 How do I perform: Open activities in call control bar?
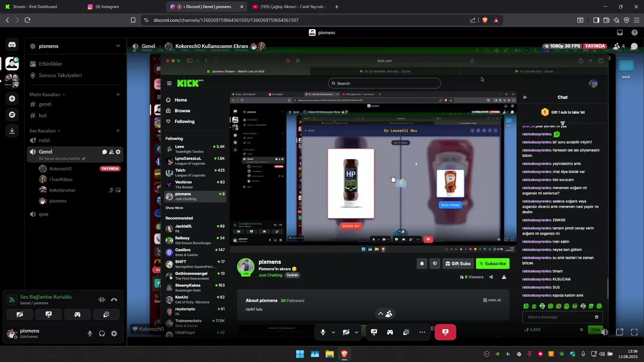390,332
